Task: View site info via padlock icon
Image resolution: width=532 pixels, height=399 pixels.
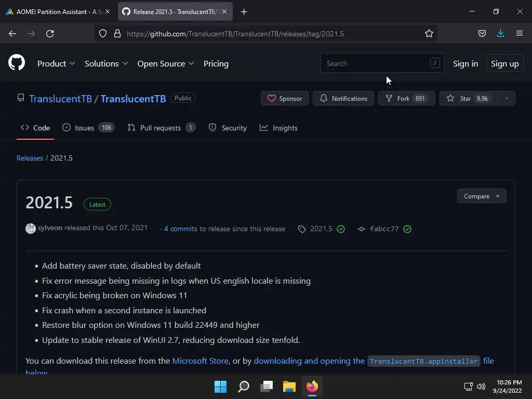Action: [117, 33]
